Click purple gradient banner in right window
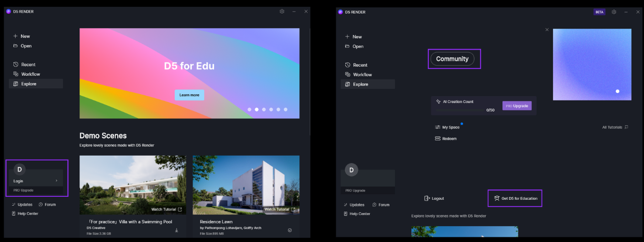The height and width of the screenshot is (242, 644). [592, 65]
